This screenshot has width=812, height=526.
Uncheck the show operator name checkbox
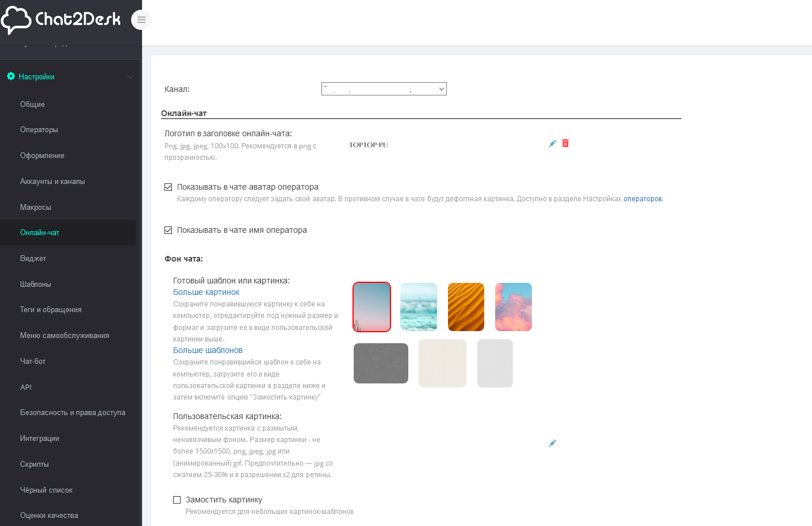tap(168, 230)
